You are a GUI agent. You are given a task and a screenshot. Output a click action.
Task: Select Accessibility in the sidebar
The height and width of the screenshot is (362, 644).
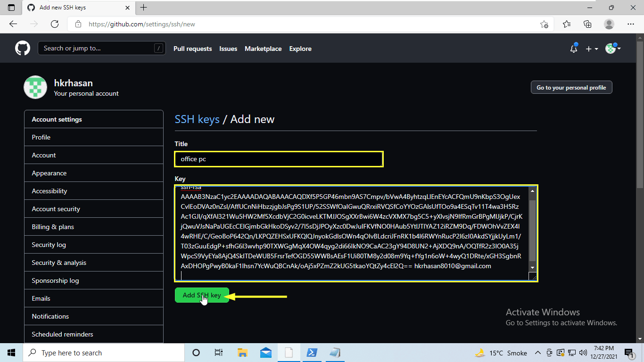tap(94, 191)
